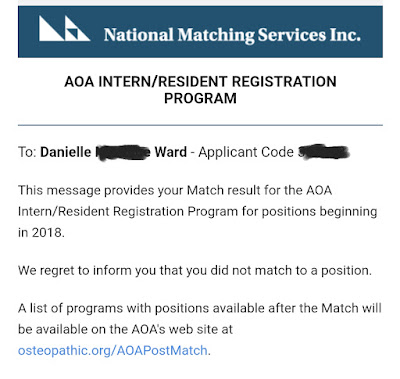Screen dimensions: 400x379
Task: Click the word PROGRAM in the heading
Action: (200, 98)
